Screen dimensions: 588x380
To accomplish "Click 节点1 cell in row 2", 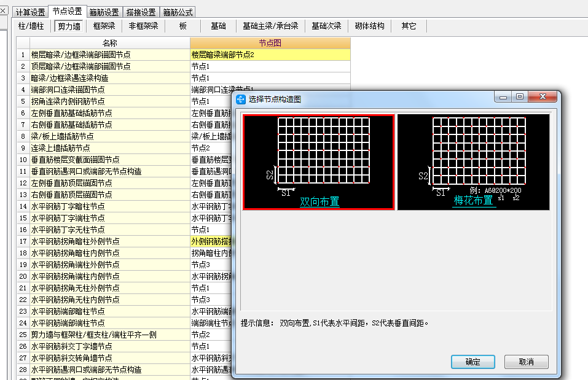I will point(270,66).
